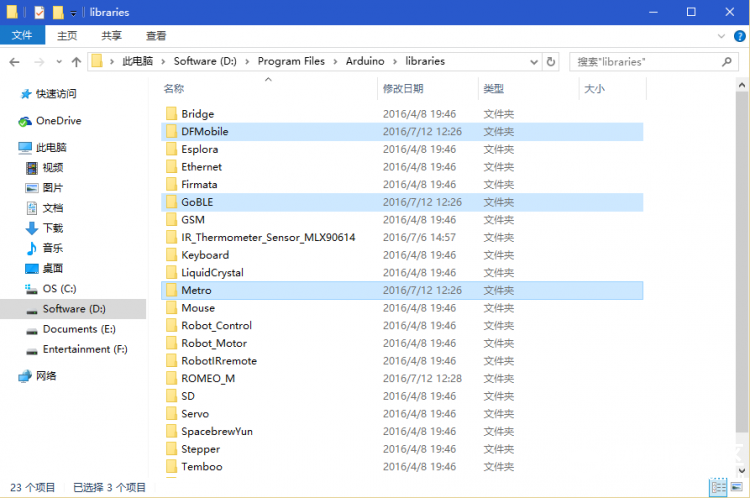Click the Forward navigation arrow
Viewport: 750px width, 498px height.
[x=39, y=62]
